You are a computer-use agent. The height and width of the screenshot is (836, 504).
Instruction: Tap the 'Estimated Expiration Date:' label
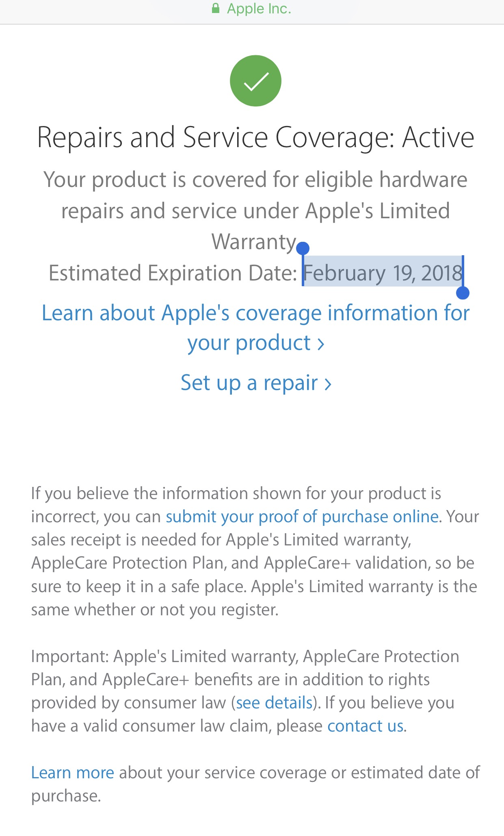tap(173, 273)
